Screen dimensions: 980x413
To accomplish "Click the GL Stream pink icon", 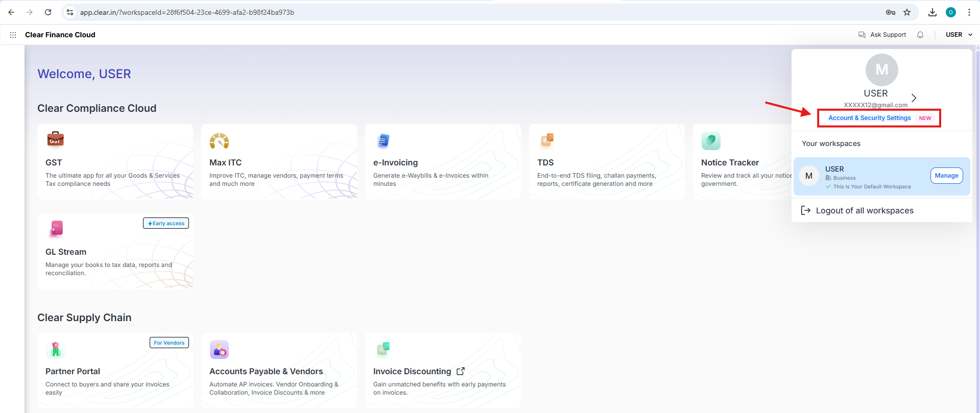I will pyautogui.click(x=56, y=228).
